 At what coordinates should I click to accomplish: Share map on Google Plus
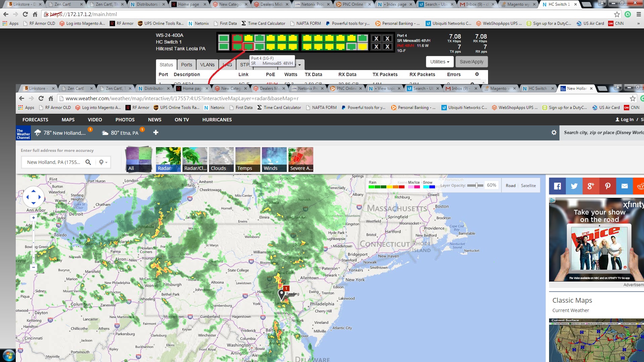point(591,186)
